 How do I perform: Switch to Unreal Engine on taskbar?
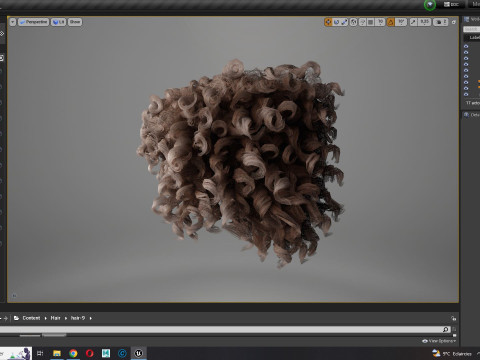[139, 353]
